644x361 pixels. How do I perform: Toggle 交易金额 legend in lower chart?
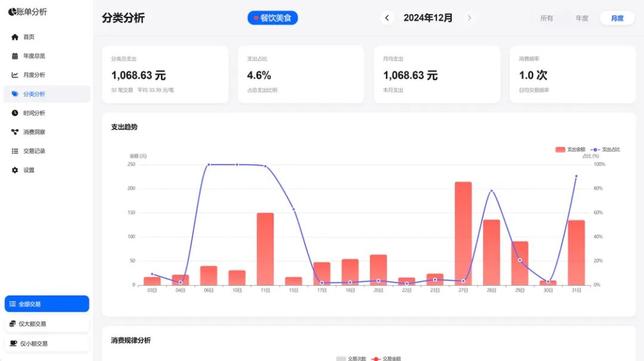pyautogui.click(x=386, y=359)
